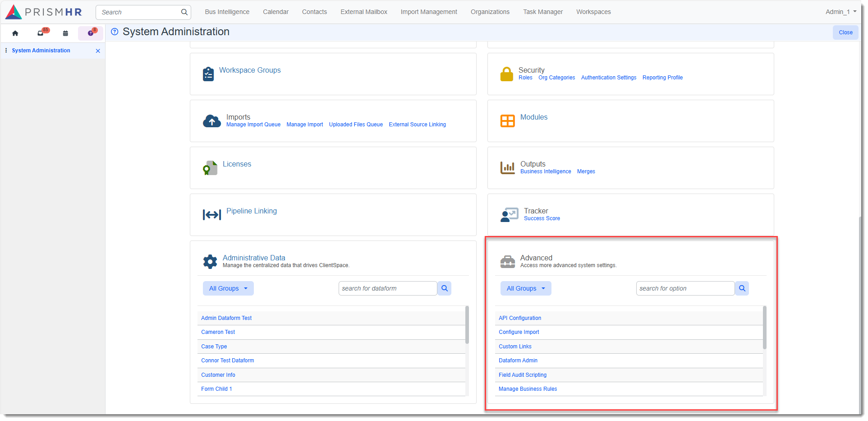Click the Imports cloud upload icon
This screenshot has height=421, width=868.
point(211,121)
